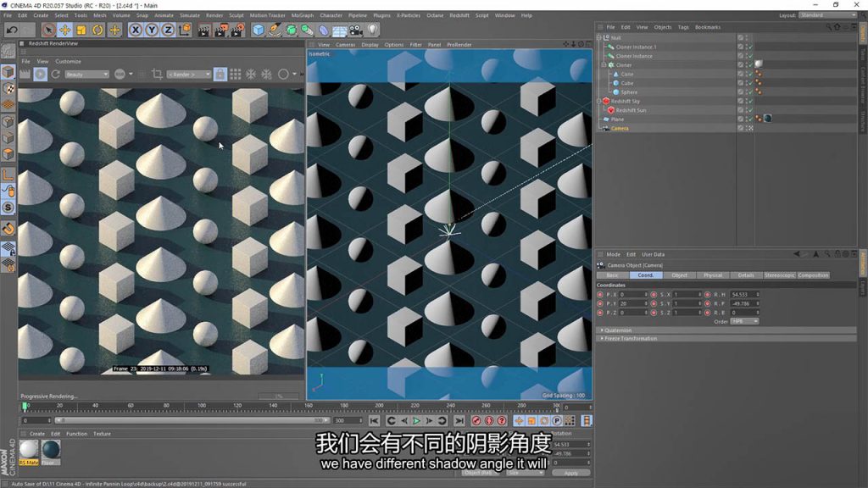Screen dimensions: 868x488
Task: Toggle the Z axis lock
Action: [x=168, y=30]
